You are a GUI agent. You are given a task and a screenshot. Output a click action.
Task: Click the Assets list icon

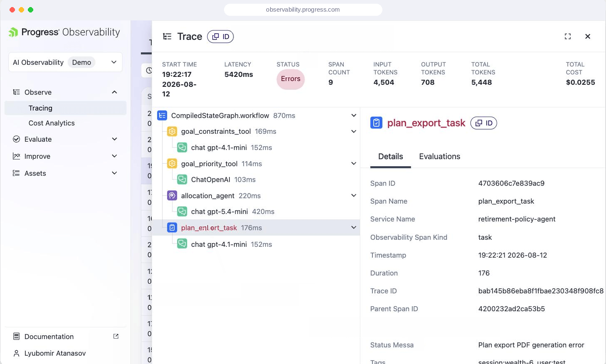(17, 173)
